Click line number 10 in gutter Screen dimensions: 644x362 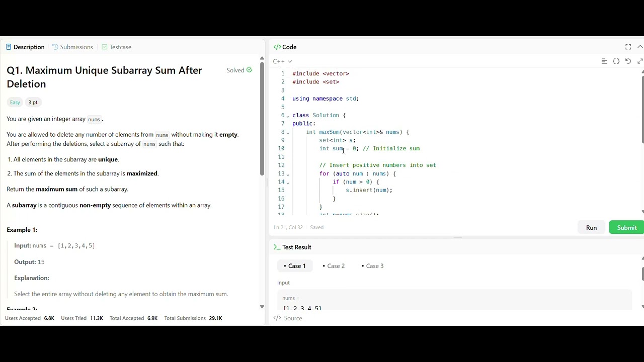pyautogui.click(x=281, y=149)
